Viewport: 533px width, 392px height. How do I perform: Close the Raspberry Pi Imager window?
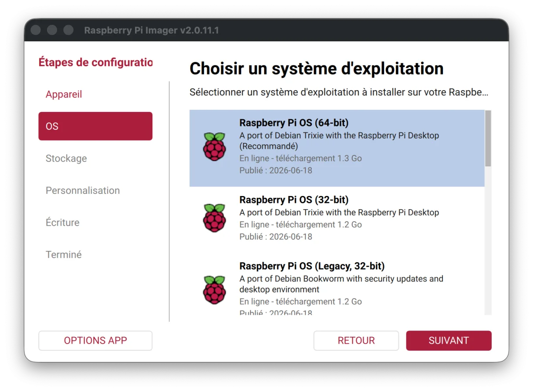[36, 30]
